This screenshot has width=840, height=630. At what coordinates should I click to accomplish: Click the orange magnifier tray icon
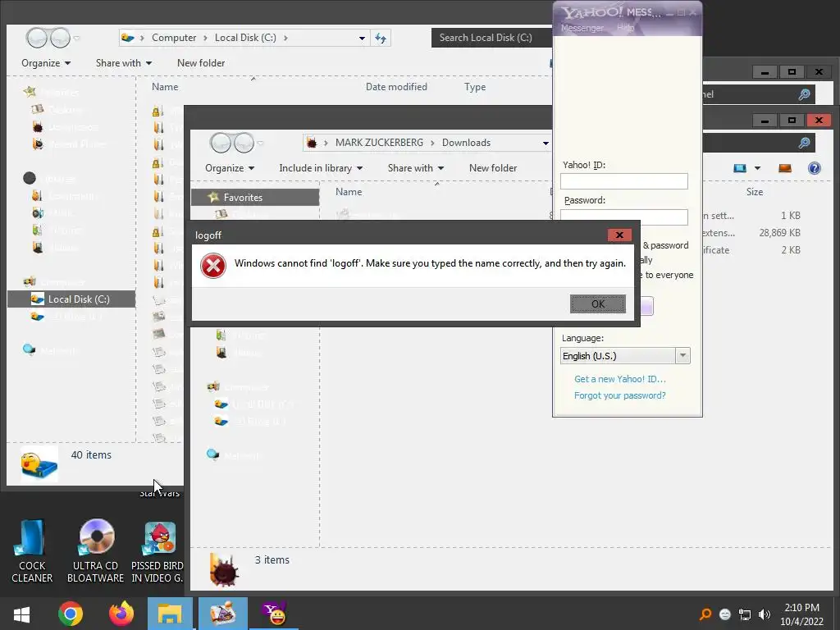[x=705, y=614]
